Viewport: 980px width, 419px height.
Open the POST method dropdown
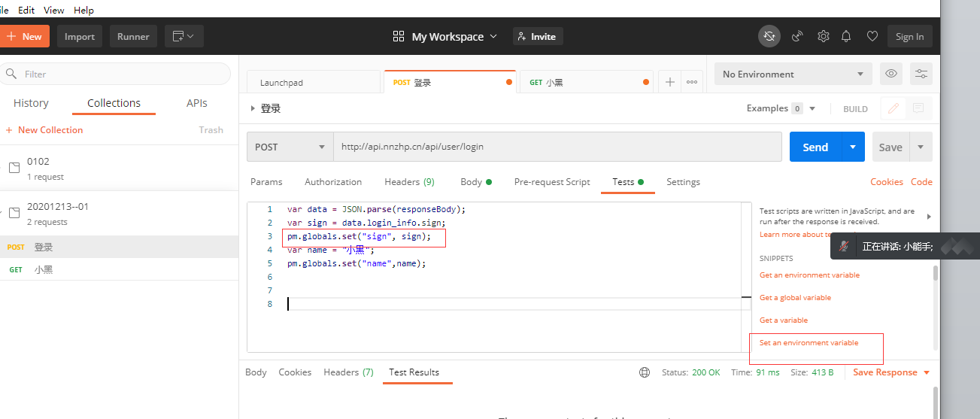(290, 147)
